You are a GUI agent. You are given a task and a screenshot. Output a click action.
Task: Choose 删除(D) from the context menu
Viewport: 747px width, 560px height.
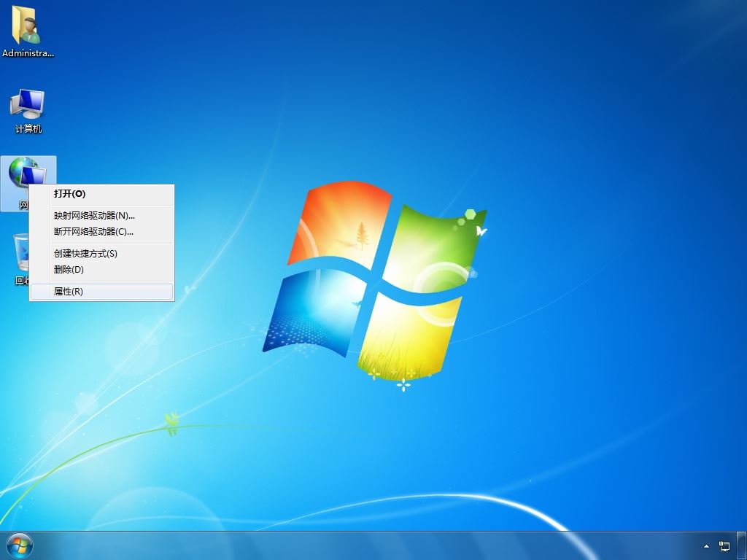pos(101,270)
